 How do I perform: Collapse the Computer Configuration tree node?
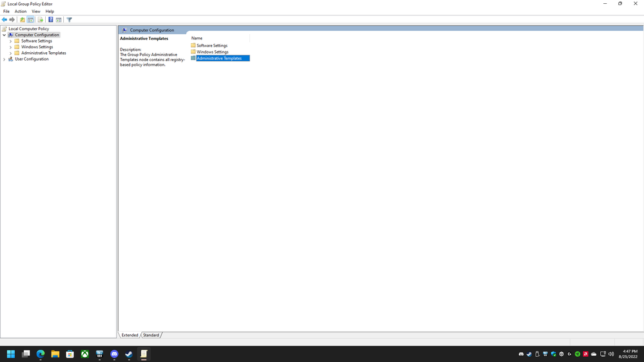click(4, 35)
